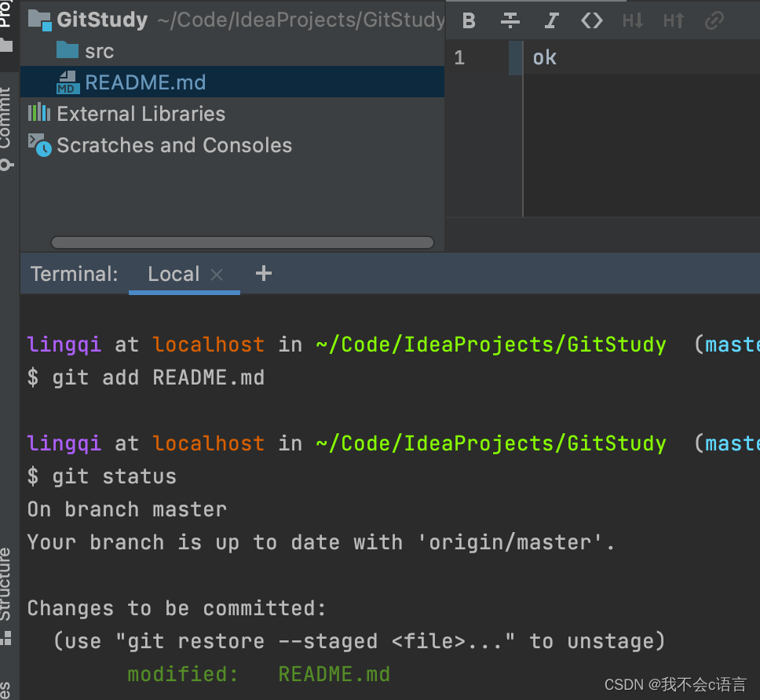Screen dimensions: 760x700
Task: Open the Commit tool window sidebar tab
Action: tap(6, 129)
